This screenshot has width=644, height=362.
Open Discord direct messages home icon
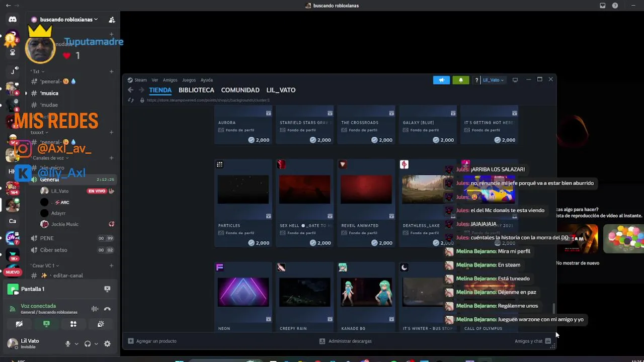click(x=13, y=19)
